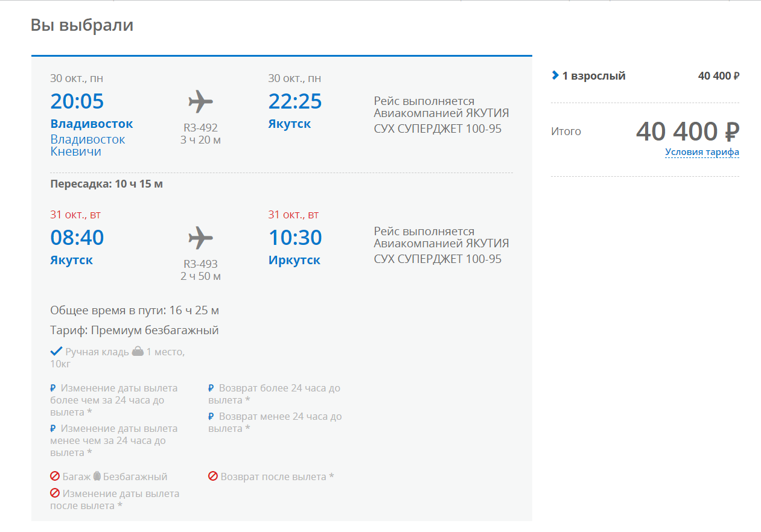Click the Якутск arrival city on first flight
The image size is (761, 532).
(290, 124)
